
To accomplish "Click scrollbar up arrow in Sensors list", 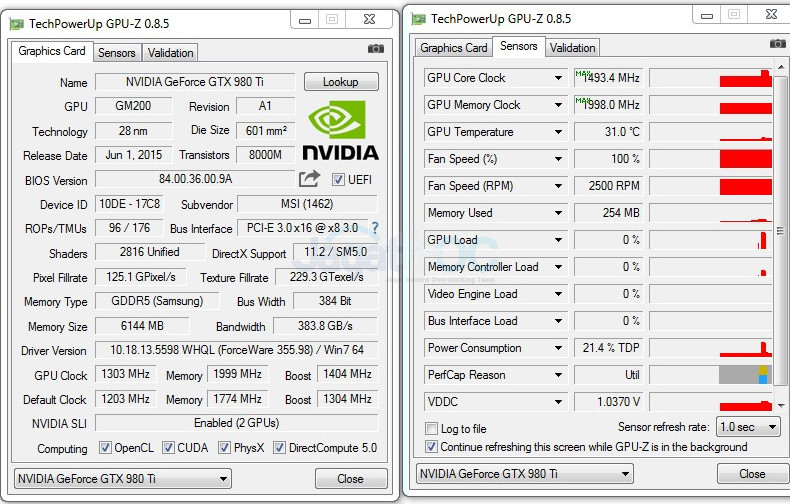I will coord(780,67).
